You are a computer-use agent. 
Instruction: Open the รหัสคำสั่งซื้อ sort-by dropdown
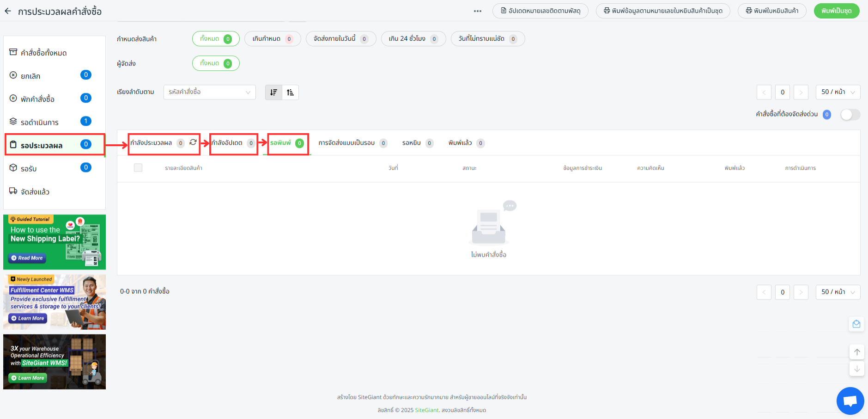coord(209,92)
